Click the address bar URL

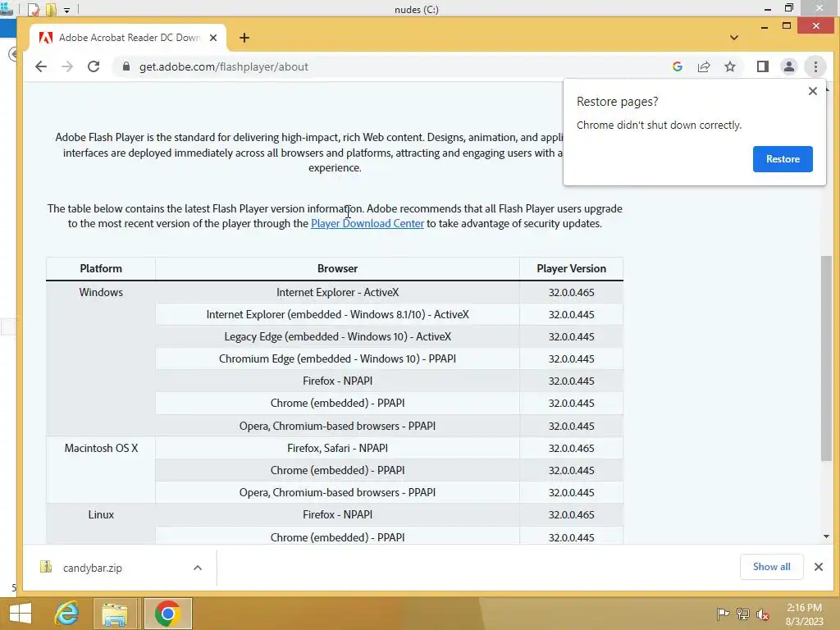click(x=223, y=66)
